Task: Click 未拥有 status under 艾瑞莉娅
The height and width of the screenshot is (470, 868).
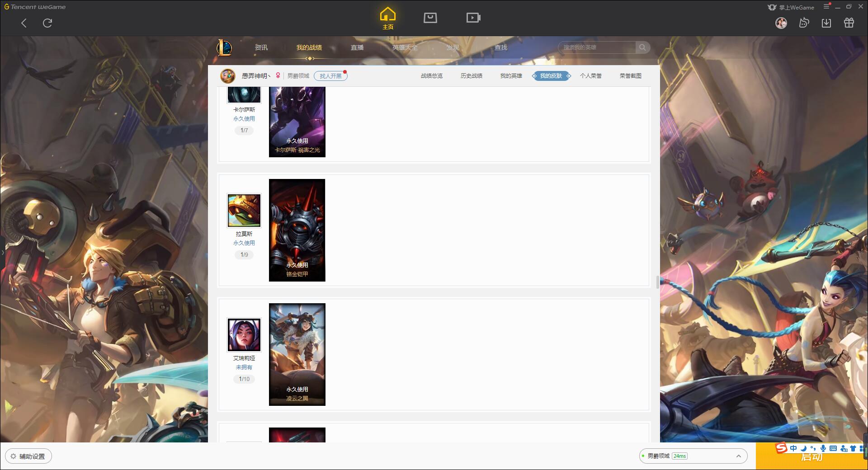Action: [x=244, y=367]
